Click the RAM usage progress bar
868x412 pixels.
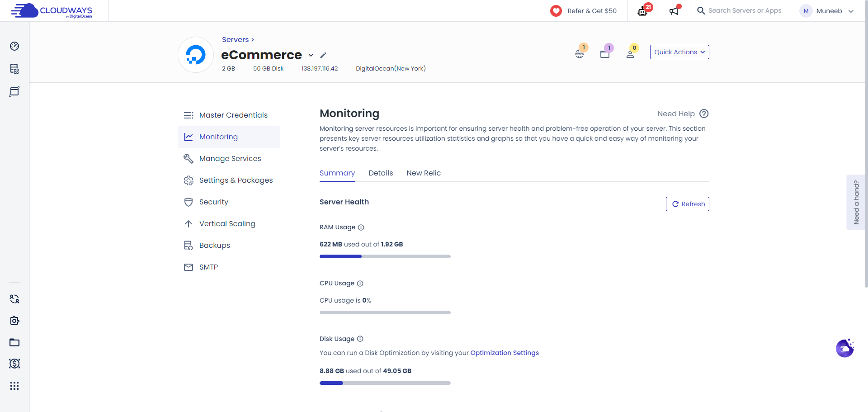[385, 256]
